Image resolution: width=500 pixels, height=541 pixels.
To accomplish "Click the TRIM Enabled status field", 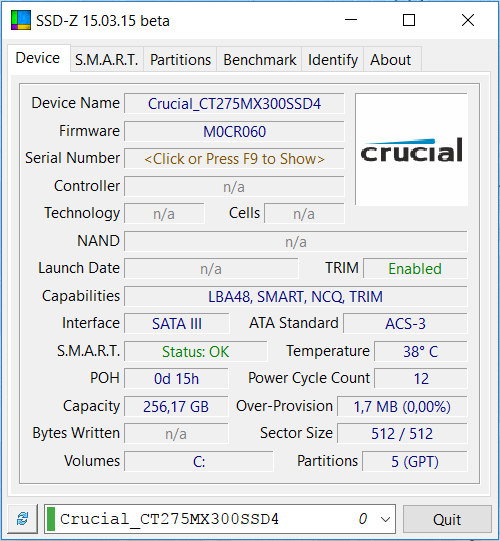I will pyautogui.click(x=415, y=268).
